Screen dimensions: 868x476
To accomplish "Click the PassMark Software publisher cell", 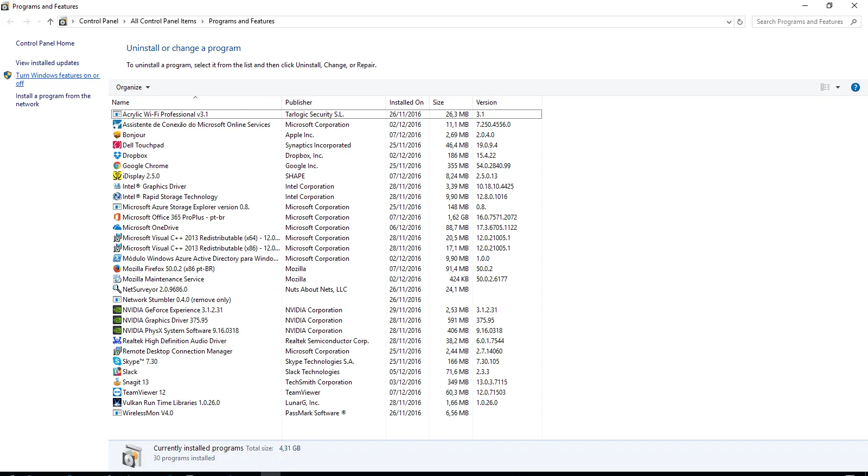I will point(315,413).
